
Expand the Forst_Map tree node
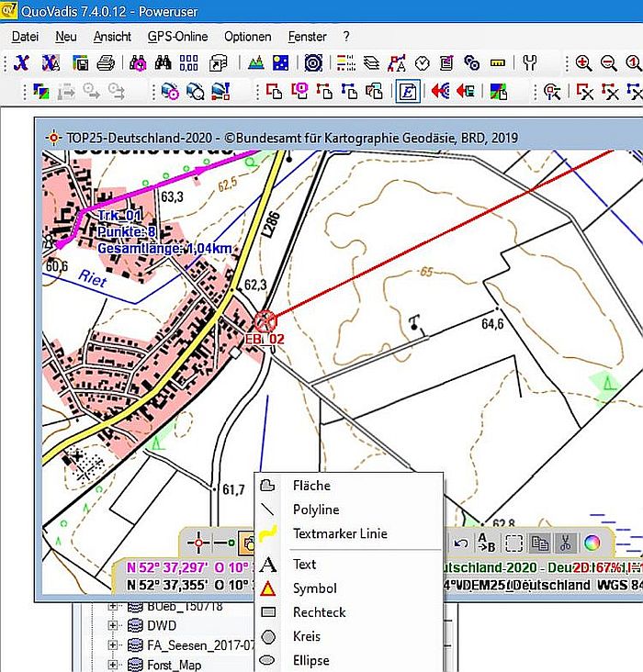click(x=112, y=665)
